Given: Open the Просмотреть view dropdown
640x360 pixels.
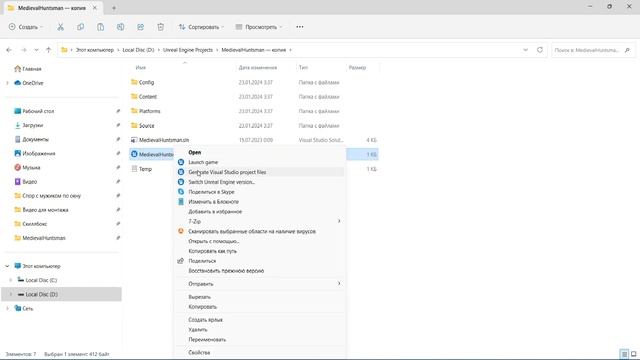Looking at the screenshot, I should click(x=259, y=27).
